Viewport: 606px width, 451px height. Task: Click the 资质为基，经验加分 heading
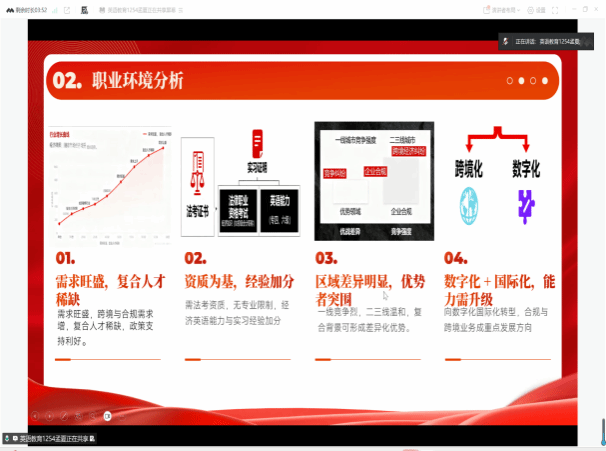click(x=239, y=280)
